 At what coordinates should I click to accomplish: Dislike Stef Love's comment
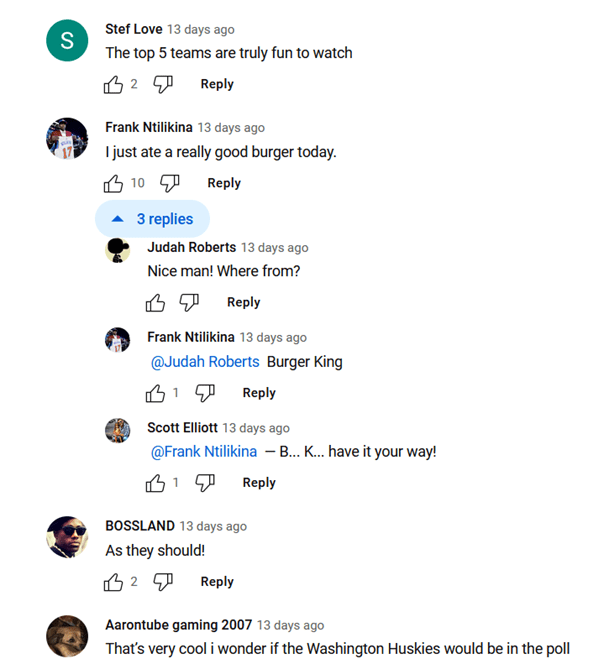[163, 85]
